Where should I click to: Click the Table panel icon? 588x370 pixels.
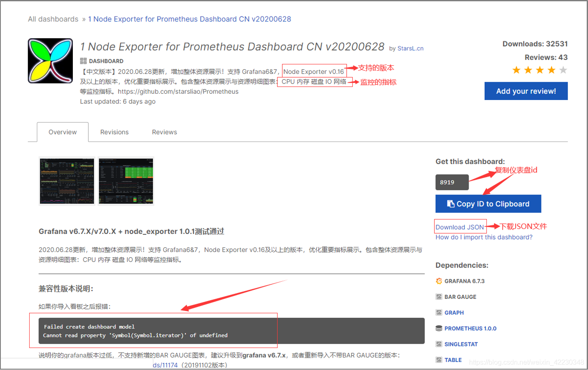pyautogui.click(x=439, y=360)
